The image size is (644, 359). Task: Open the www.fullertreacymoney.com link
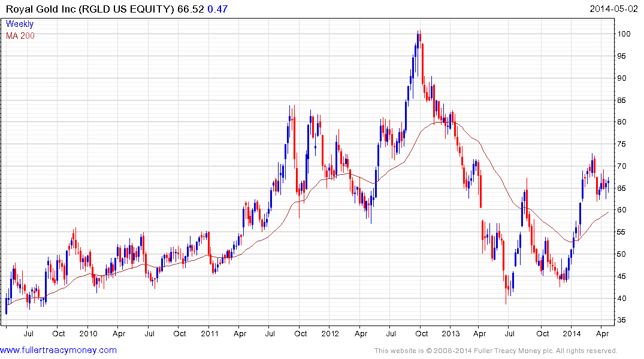(x=58, y=350)
